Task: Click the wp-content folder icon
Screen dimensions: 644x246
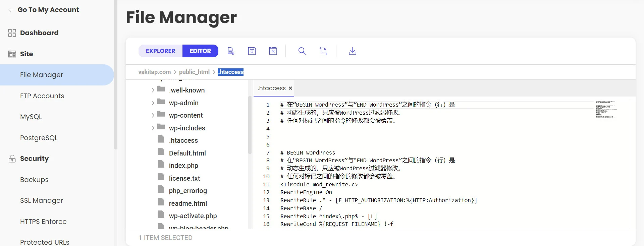Action: click(161, 114)
